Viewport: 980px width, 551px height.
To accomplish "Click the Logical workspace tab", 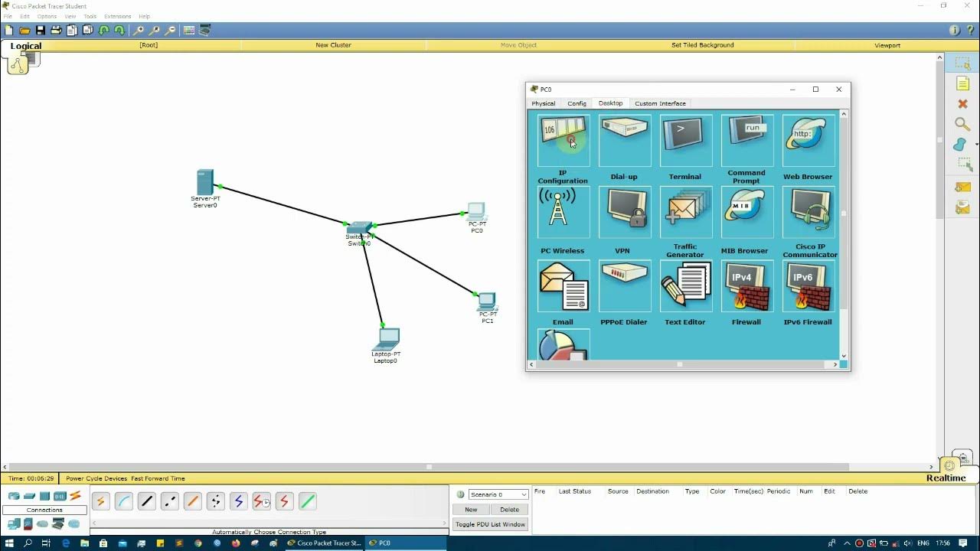I will (x=25, y=46).
